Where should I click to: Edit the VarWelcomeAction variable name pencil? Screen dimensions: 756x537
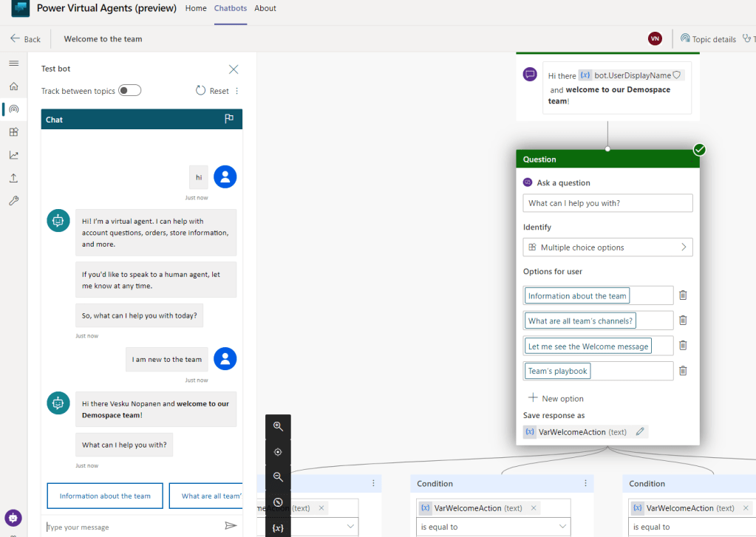[640, 431]
